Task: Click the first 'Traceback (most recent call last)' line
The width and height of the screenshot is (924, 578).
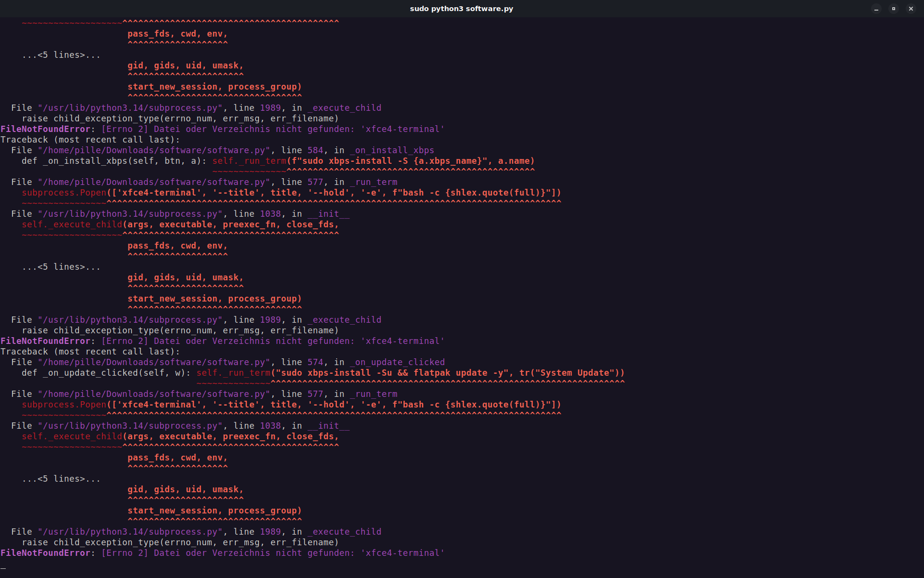Action: pos(90,140)
